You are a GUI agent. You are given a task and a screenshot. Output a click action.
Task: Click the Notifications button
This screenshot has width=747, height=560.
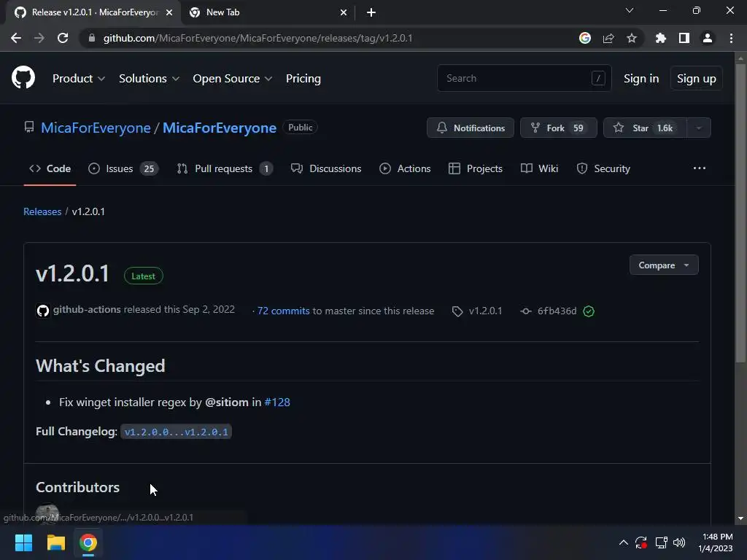point(471,128)
